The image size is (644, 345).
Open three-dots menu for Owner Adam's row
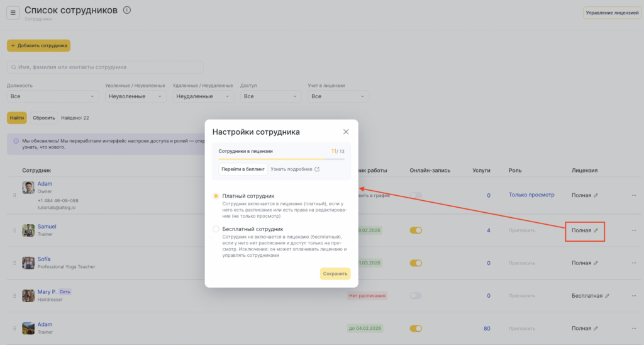pyautogui.click(x=634, y=195)
